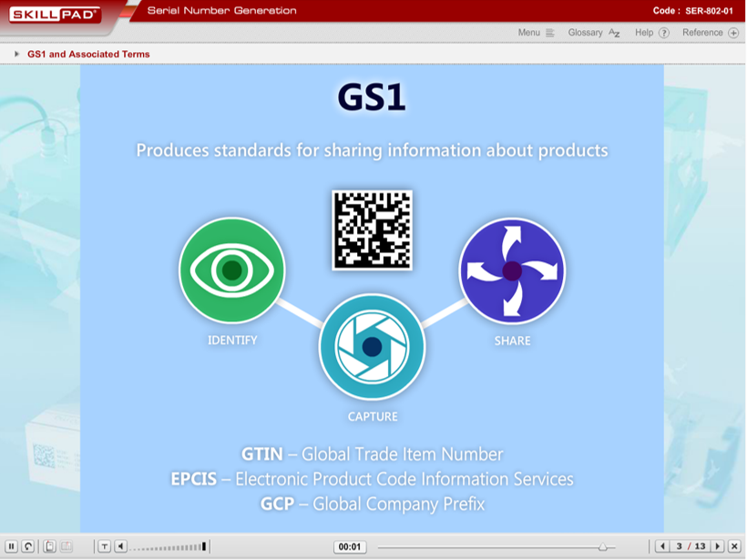This screenshot has width=747, height=560.
Task: Click the data matrix barcode image
Action: click(372, 230)
